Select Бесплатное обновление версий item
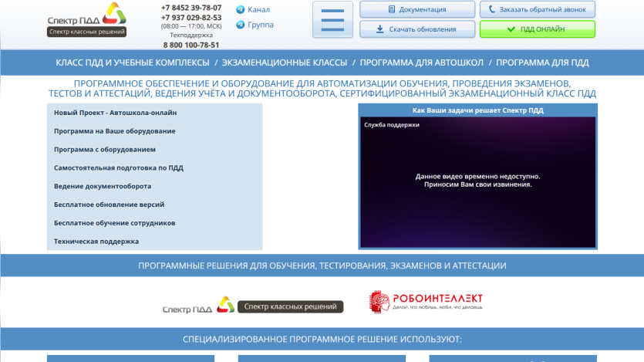 [110, 205]
